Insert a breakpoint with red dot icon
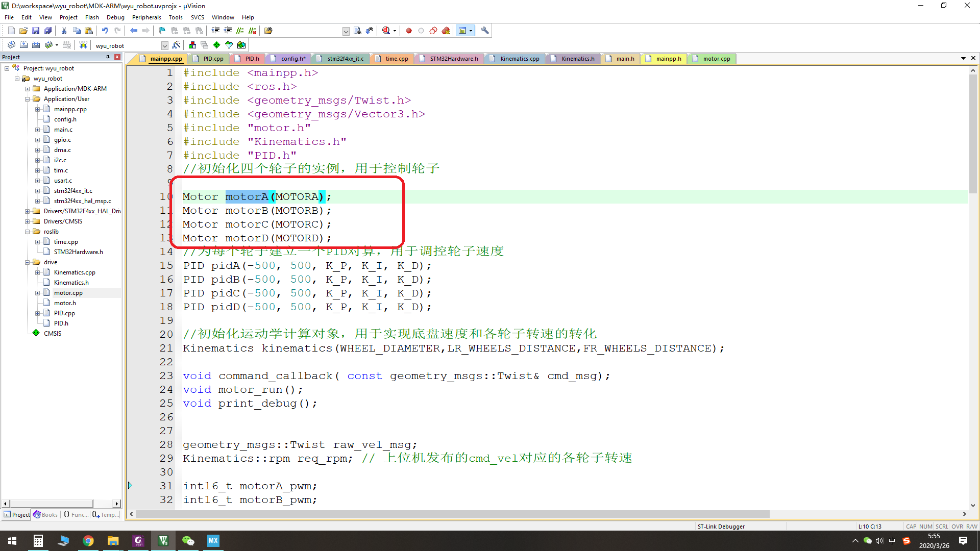980x551 pixels. (409, 31)
